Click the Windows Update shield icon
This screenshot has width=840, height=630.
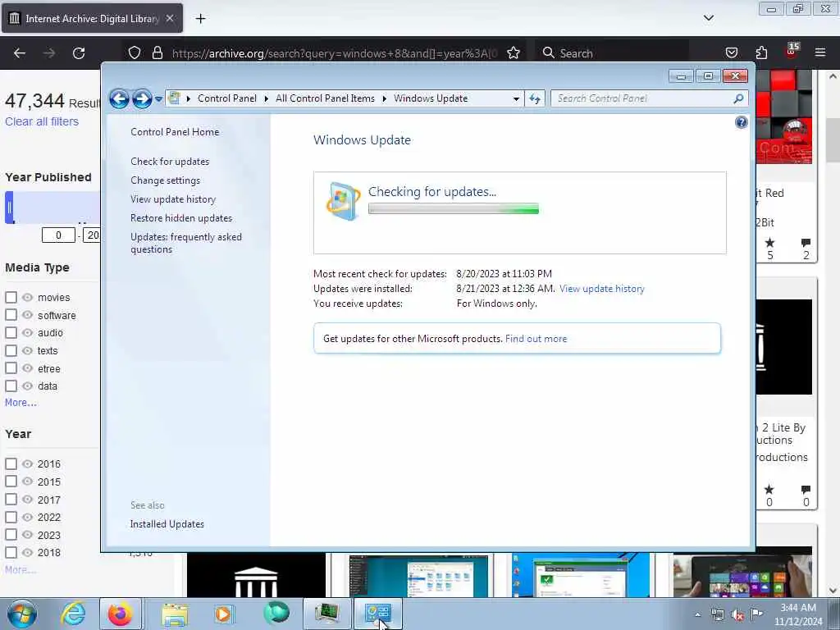342,202
